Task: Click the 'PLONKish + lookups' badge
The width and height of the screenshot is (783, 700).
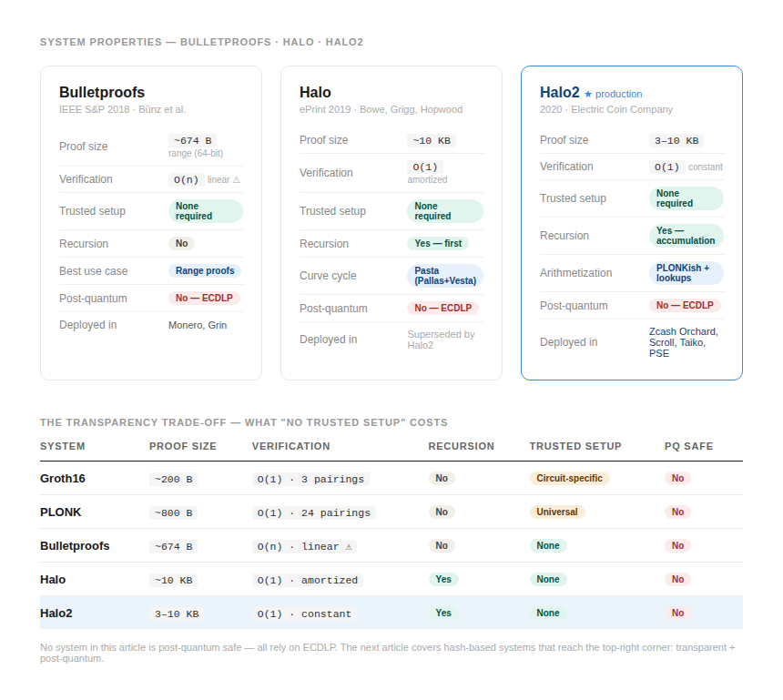Action: tap(686, 273)
